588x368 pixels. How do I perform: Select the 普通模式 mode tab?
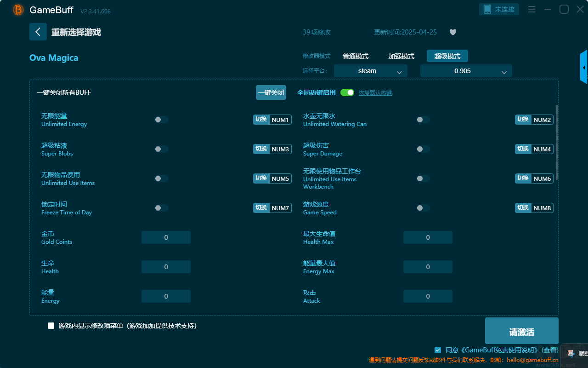(x=356, y=56)
